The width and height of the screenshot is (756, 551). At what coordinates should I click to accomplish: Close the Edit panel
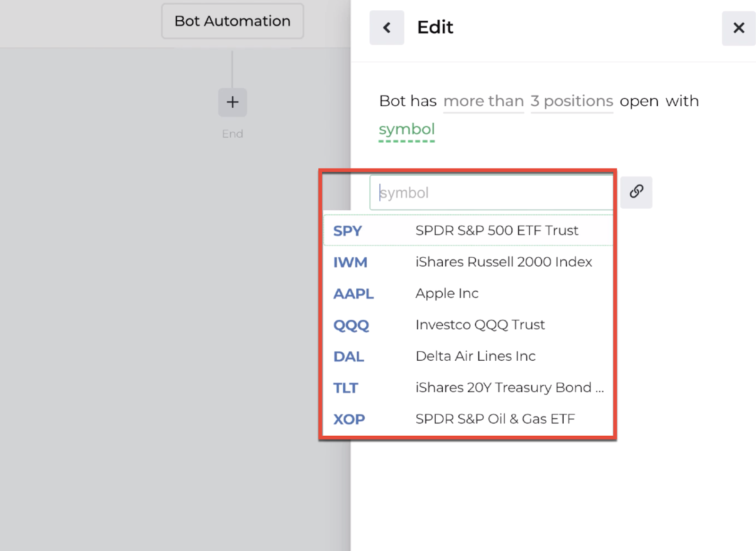pyautogui.click(x=739, y=28)
